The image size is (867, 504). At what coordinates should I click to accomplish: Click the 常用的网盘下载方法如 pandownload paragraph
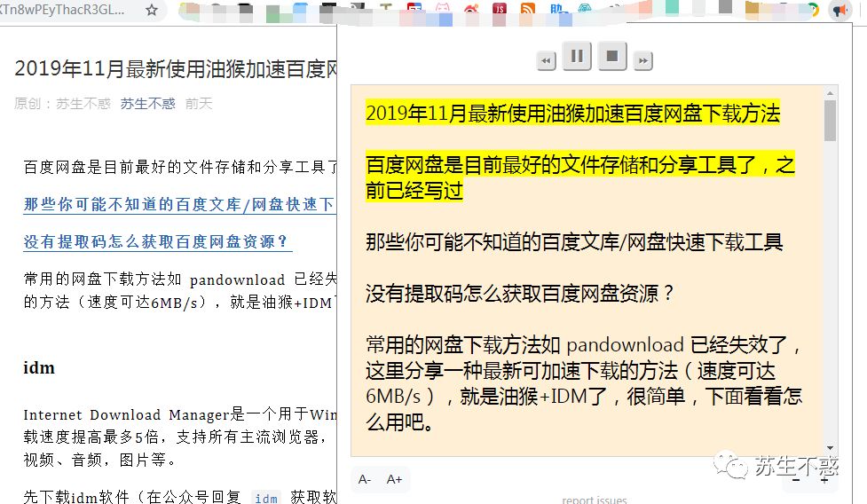tap(584, 383)
